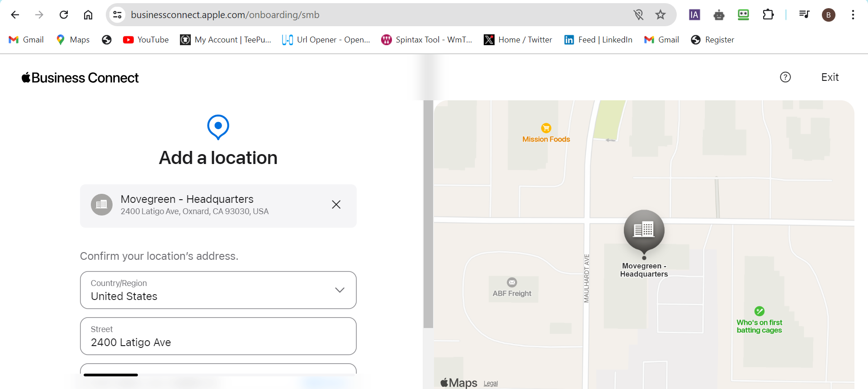Go back to the previous page
Screen dimensions: 868x389
15,15
